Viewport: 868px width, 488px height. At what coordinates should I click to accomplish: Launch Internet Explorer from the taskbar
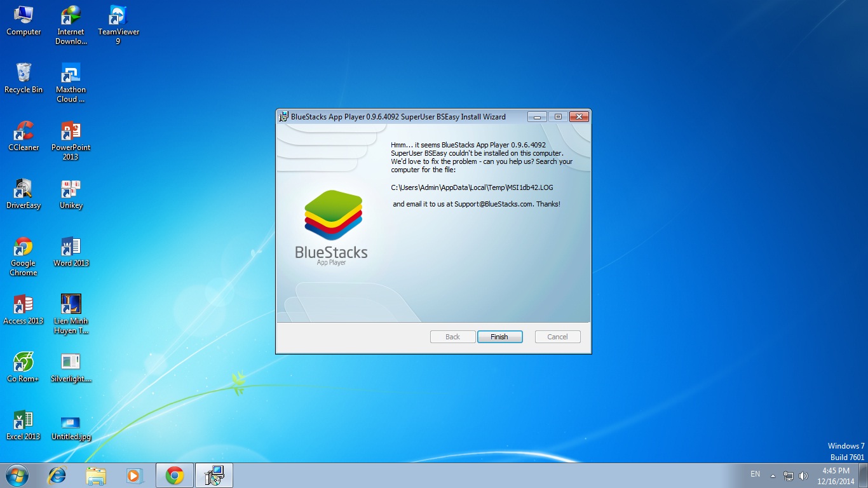point(58,475)
